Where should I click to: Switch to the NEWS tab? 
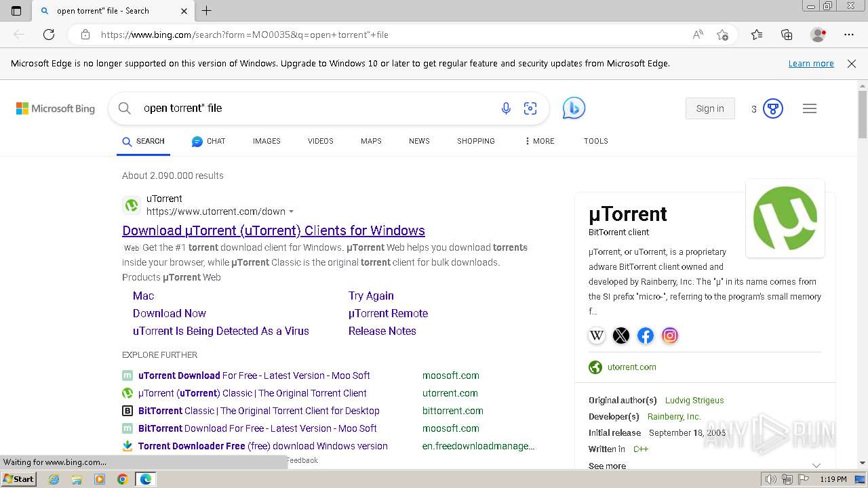pos(419,141)
